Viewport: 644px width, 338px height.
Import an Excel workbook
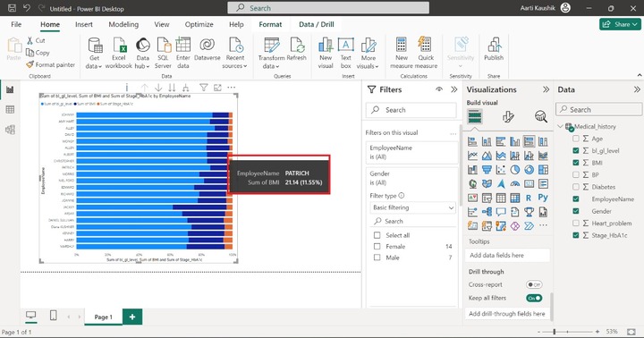click(119, 53)
